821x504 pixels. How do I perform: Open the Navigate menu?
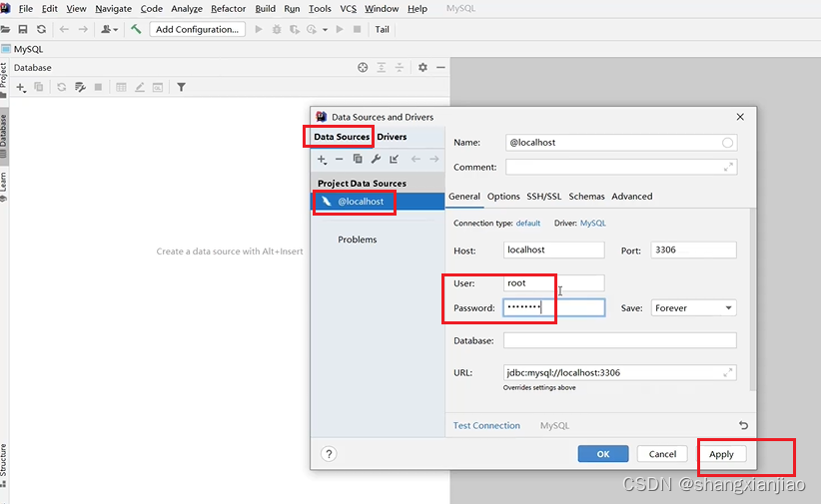click(x=114, y=8)
